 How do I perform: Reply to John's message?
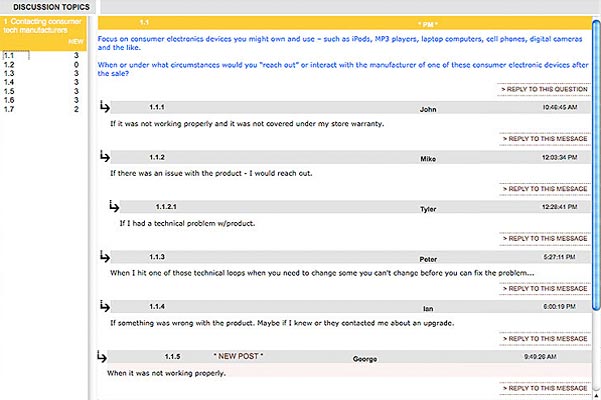(539, 139)
